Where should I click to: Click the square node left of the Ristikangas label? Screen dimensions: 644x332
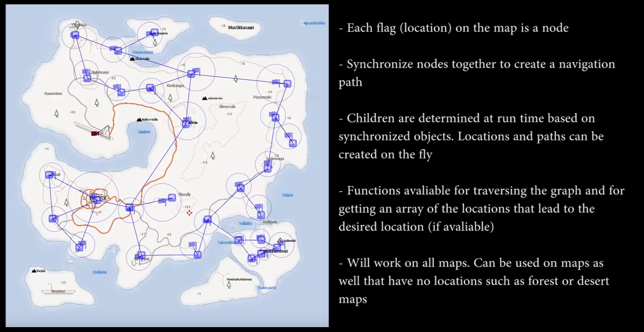150,88
